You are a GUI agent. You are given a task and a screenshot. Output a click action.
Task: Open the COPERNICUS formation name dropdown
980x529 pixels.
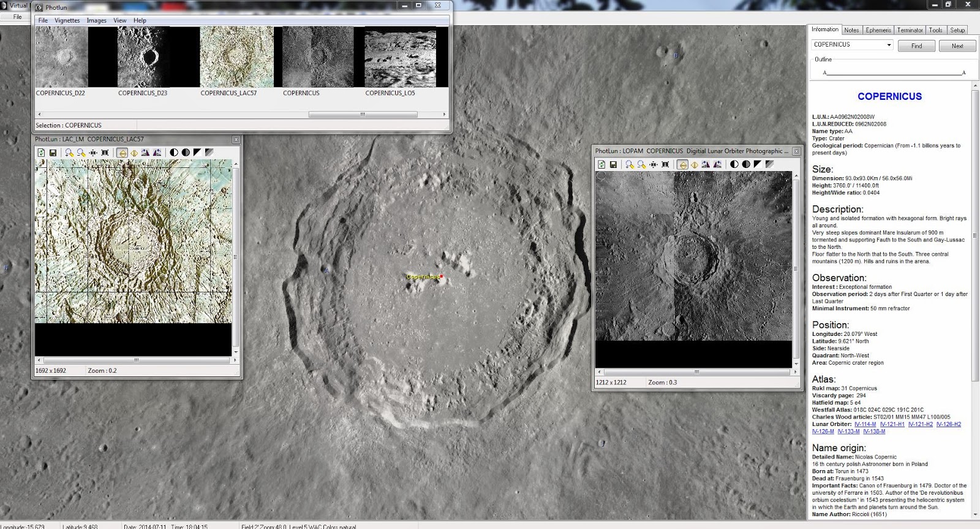click(x=889, y=45)
